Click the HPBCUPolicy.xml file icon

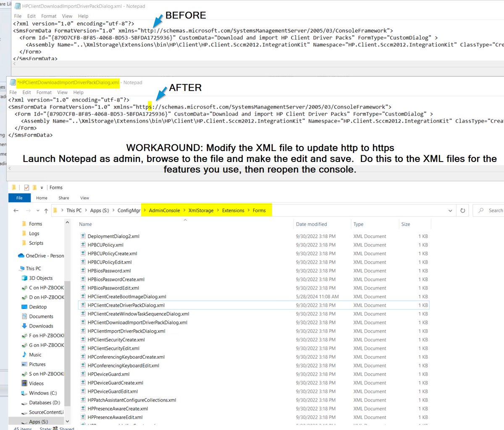click(x=83, y=245)
